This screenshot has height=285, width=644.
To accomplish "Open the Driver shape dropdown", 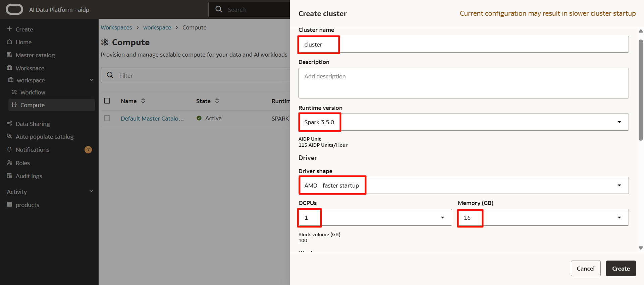I will (619, 185).
